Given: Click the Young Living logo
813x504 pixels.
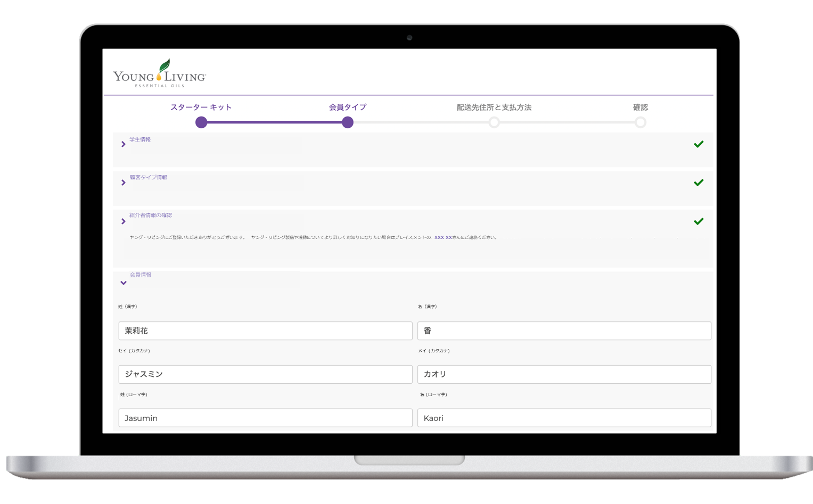Looking at the screenshot, I should coord(159,74).
